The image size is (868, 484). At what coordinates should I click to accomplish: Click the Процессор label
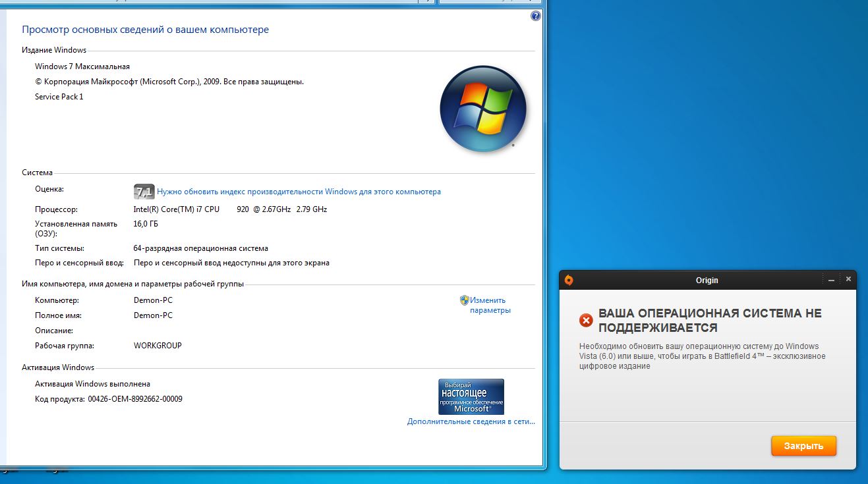click(x=56, y=209)
